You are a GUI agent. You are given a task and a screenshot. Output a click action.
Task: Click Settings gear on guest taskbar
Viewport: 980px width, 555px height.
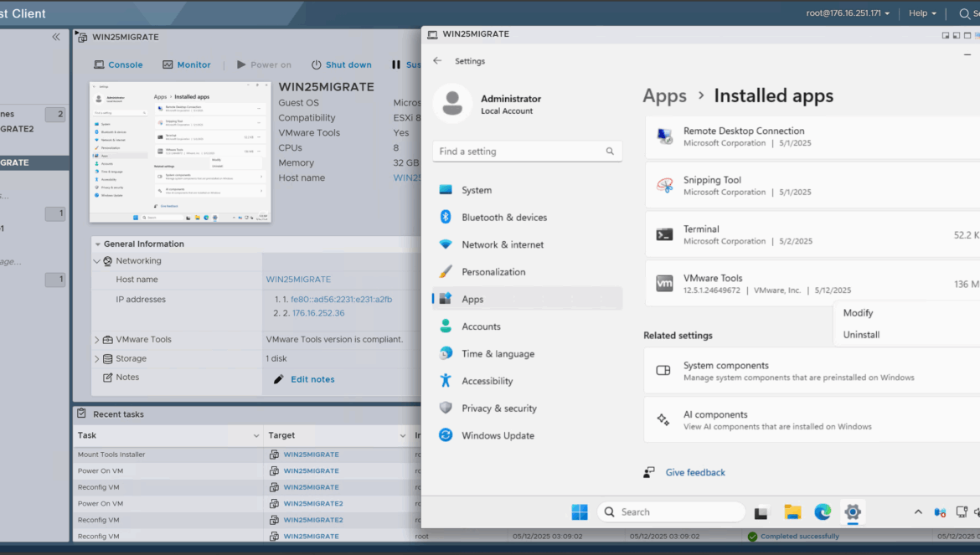pos(853,512)
